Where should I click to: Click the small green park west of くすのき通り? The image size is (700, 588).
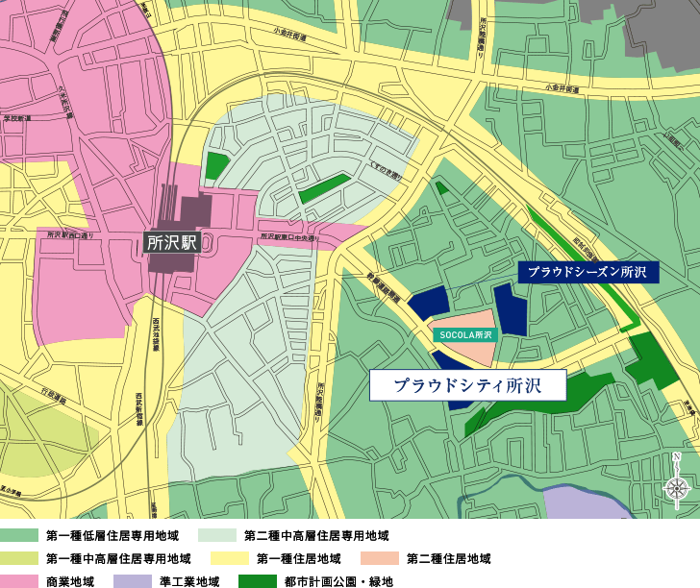point(216,166)
